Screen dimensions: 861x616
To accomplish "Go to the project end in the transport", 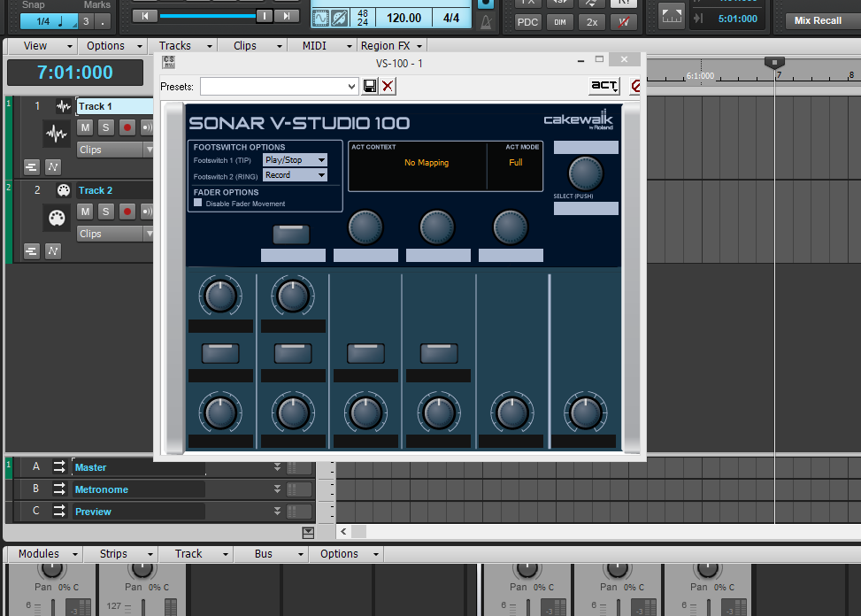I will pos(287,17).
